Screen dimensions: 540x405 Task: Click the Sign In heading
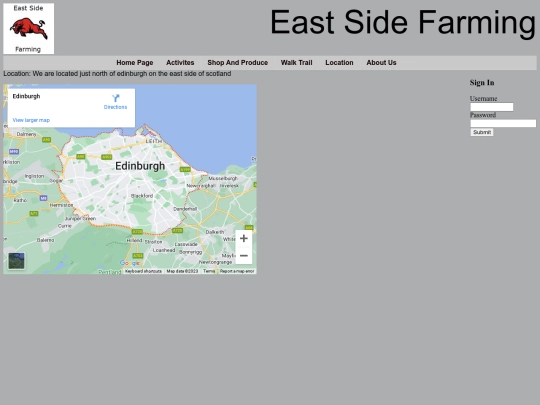[x=482, y=83]
